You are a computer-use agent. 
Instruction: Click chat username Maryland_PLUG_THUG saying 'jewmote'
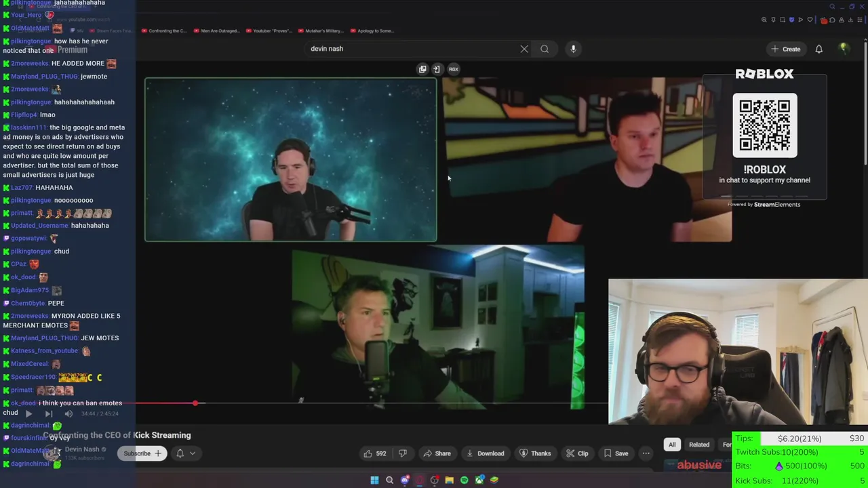(44, 77)
